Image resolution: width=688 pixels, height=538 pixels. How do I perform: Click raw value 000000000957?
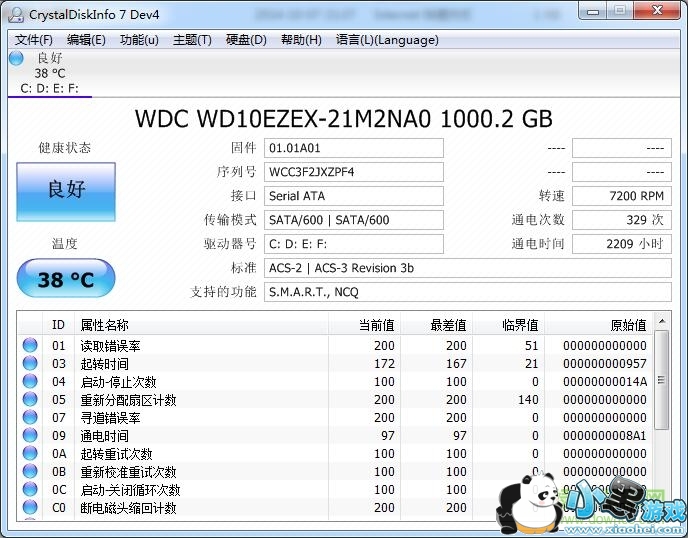click(x=605, y=363)
